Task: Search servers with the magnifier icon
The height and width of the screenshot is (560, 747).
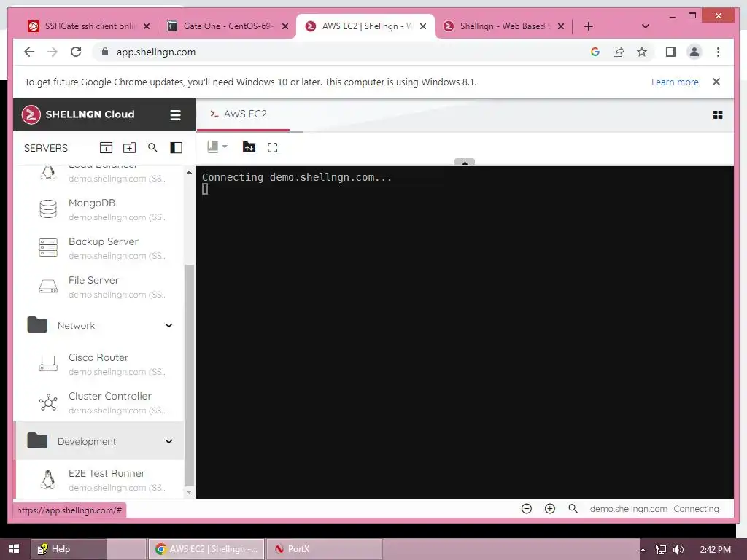Action: 152,147
